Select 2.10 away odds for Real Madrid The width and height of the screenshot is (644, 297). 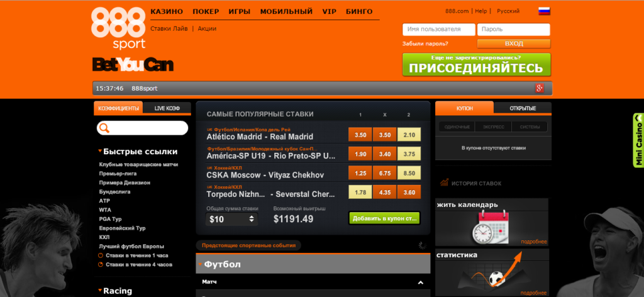coord(409,134)
